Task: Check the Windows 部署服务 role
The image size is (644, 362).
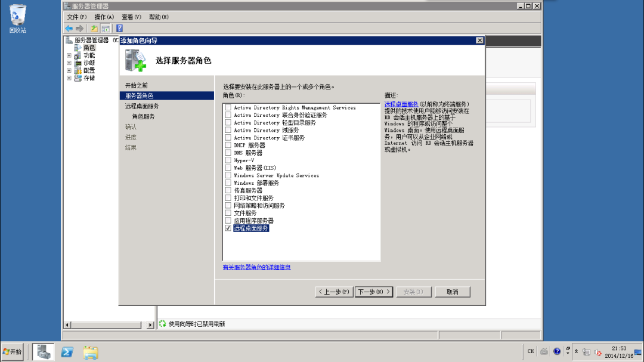Action: (228, 183)
